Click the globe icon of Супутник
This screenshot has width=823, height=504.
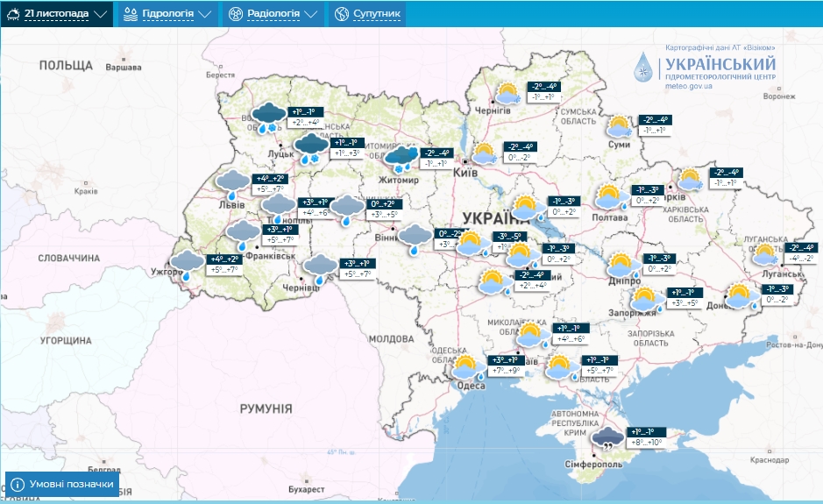click(342, 14)
